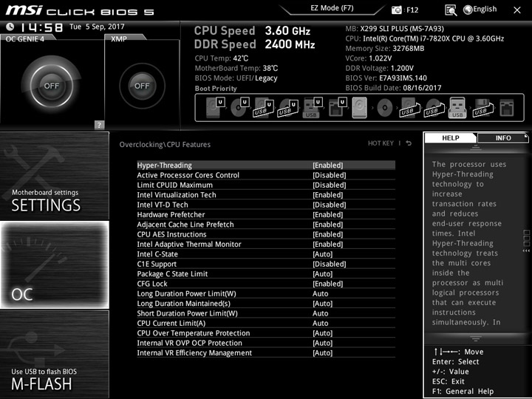Edit Short Duration Power Limit(W) Auto field
Screen dimensions: 532x399
click(x=320, y=313)
